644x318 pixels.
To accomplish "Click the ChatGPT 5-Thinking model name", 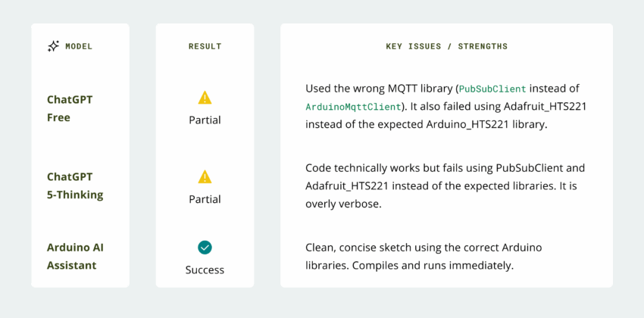I will point(75,185).
